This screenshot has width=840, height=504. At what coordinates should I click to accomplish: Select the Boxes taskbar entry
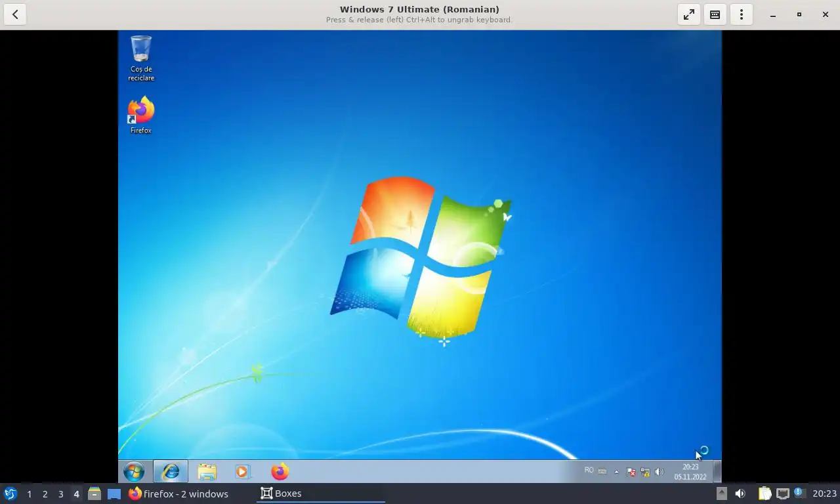point(320,493)
